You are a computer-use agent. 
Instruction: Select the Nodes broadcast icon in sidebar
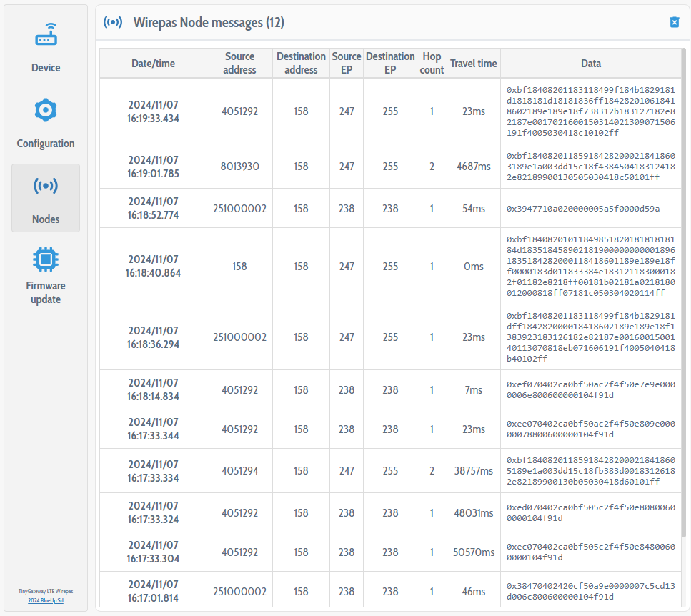[46, 186]
